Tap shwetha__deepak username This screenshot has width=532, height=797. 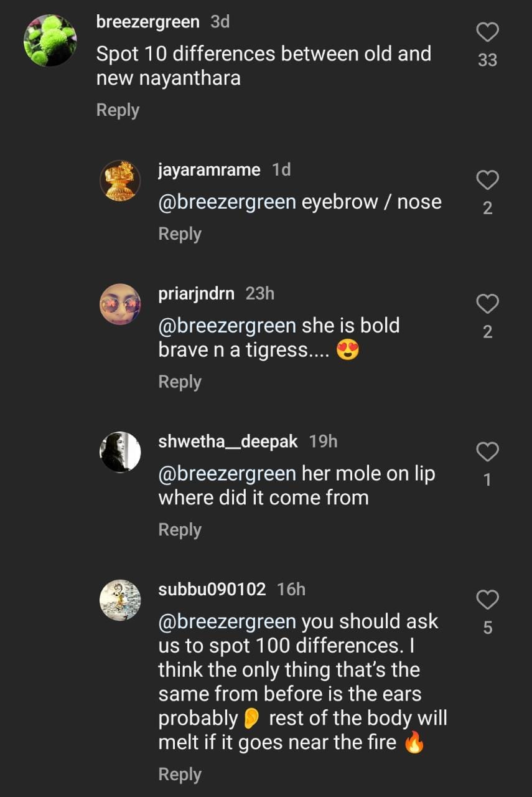228,441
